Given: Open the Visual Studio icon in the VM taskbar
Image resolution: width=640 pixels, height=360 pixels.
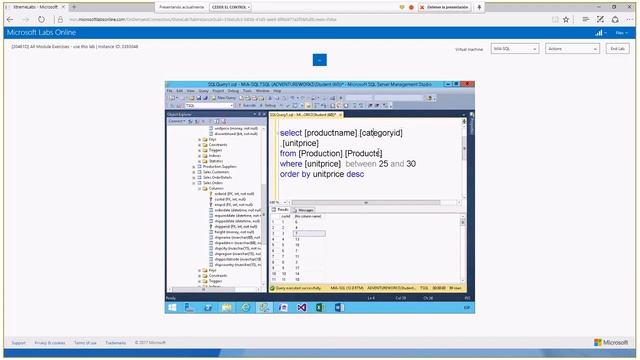Looking at the screenshot, I should [x=301, y=307].
